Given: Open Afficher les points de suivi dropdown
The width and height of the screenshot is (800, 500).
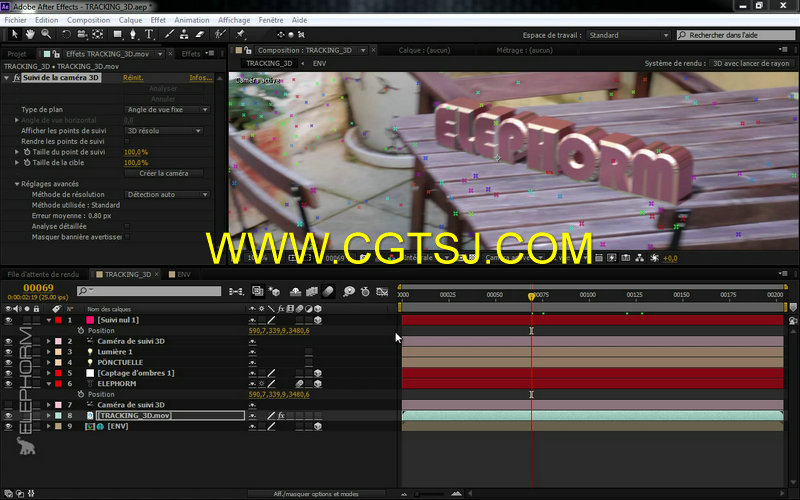Looking at the screenshot, I should point(164,131).
